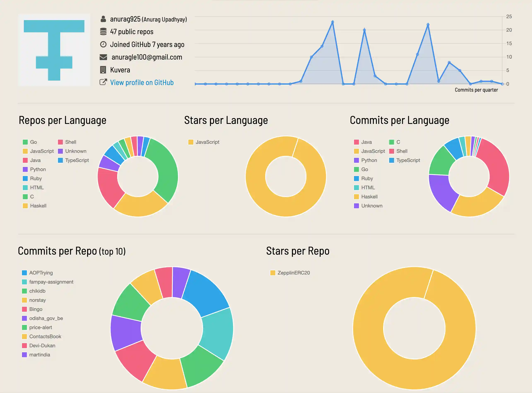Click the email address anuragle100@gmail.com
Image resolution: width=532 pixels, height=393 pixels.
tap(147, 57)
